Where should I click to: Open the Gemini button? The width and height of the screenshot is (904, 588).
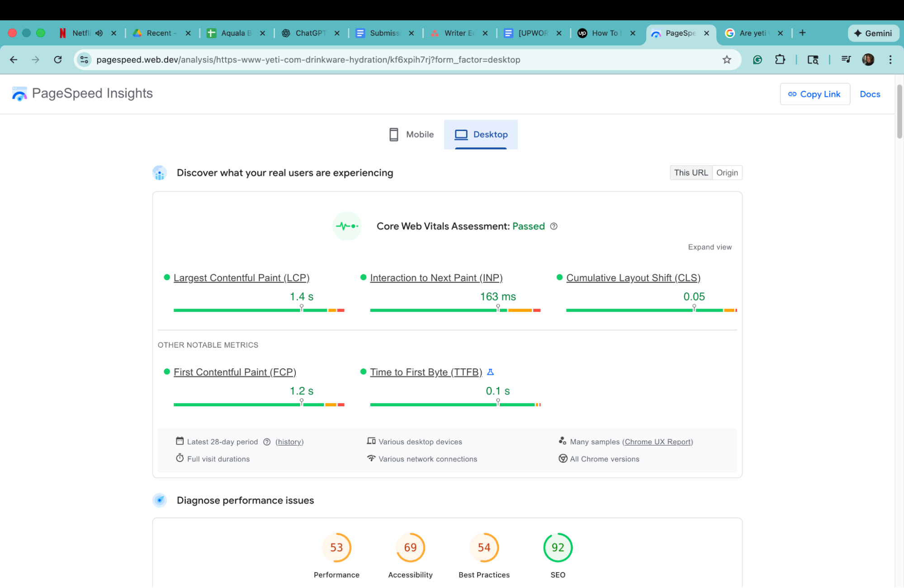click(x=873, y=33)
